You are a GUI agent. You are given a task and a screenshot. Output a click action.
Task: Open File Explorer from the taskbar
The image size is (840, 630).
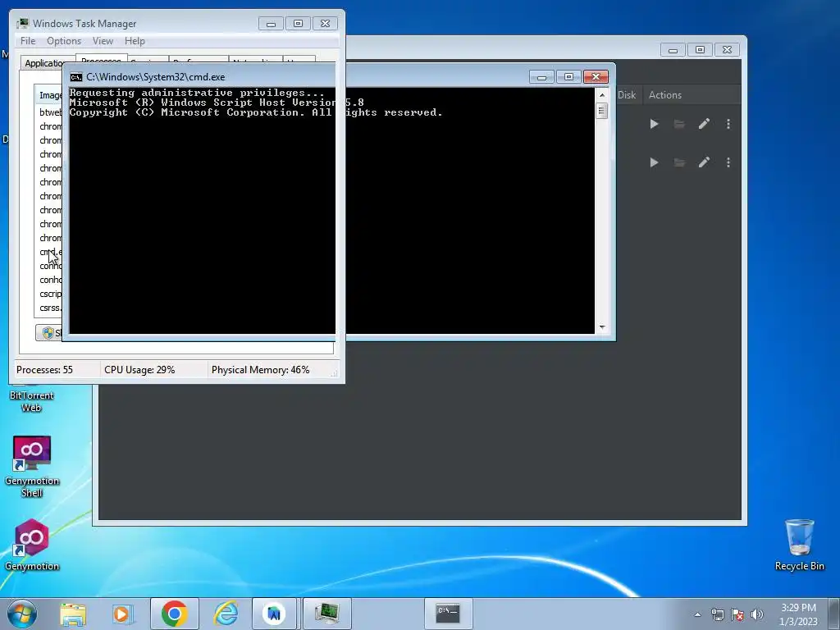tap(73, 614)
